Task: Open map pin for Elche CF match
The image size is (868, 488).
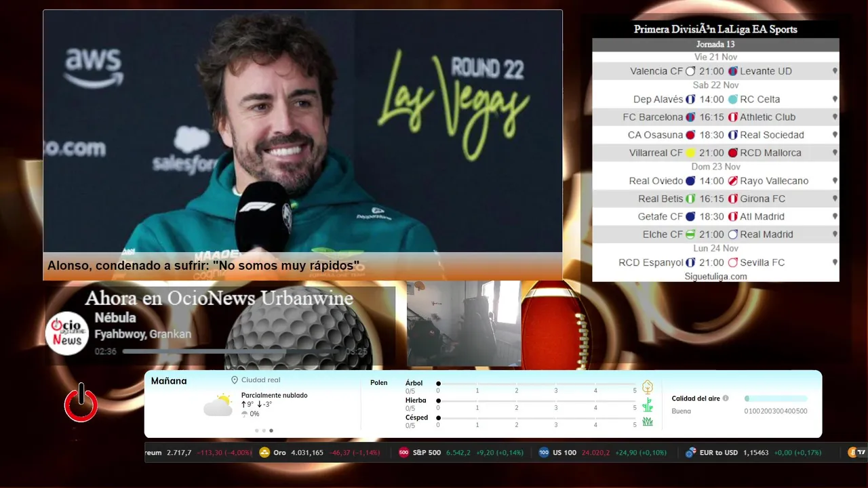Action: [835, 235]
